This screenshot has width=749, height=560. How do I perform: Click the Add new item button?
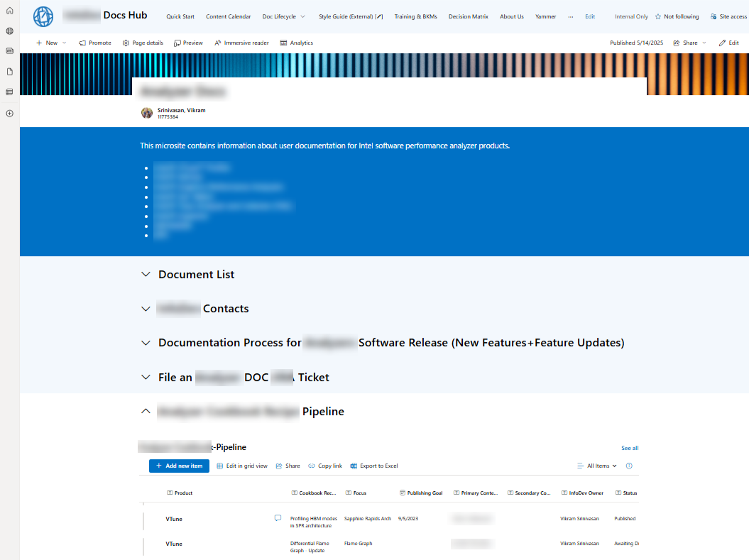pos(179,466)
